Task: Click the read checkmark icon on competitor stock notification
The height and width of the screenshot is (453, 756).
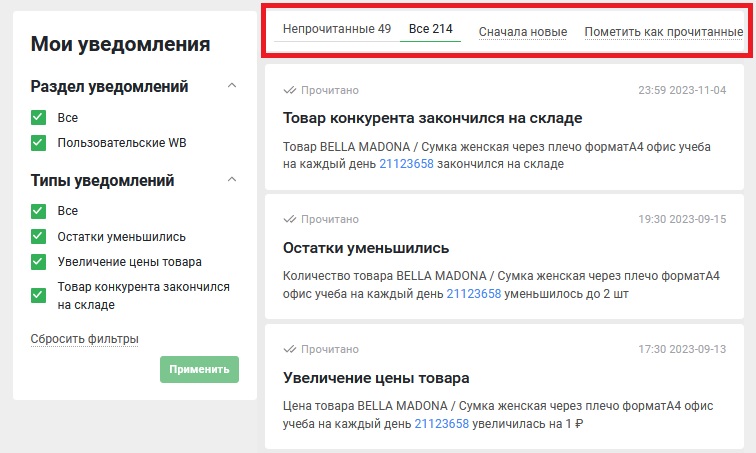Action: click(290, 90)
